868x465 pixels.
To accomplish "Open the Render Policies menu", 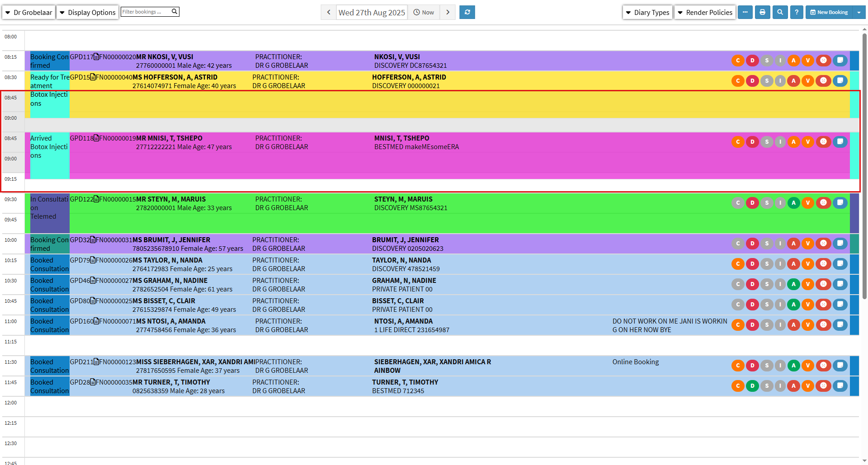I will (x=705, y=12).
